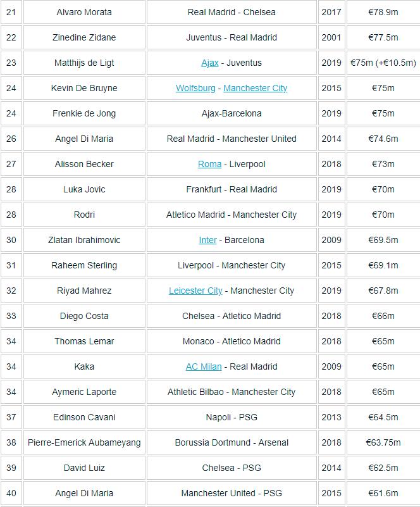420x507 pixels.
Task: Click the Pierre-Emerick Aubameyang name cell
Action: pos(84,442)
